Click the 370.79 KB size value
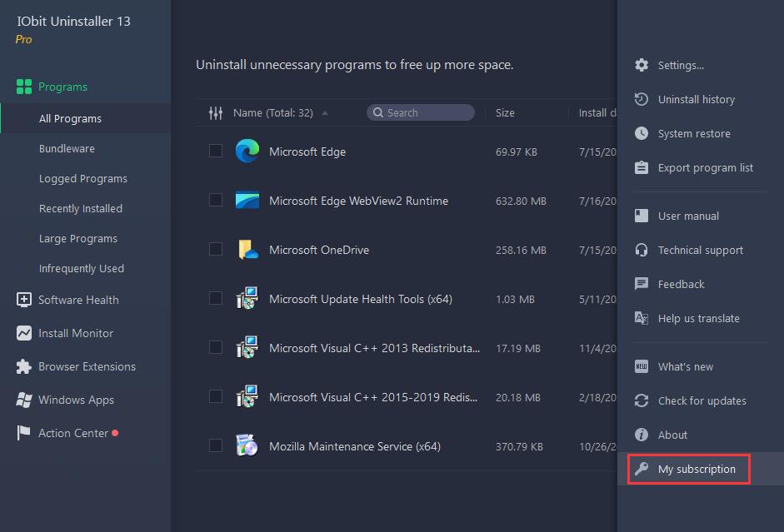784x532 pixels. pos(519,446)
